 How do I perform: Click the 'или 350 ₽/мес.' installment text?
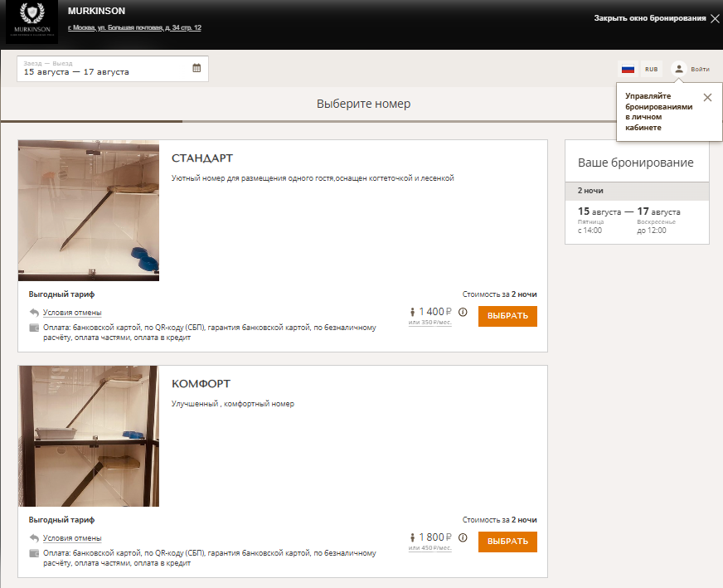click(x=429, y=323)
